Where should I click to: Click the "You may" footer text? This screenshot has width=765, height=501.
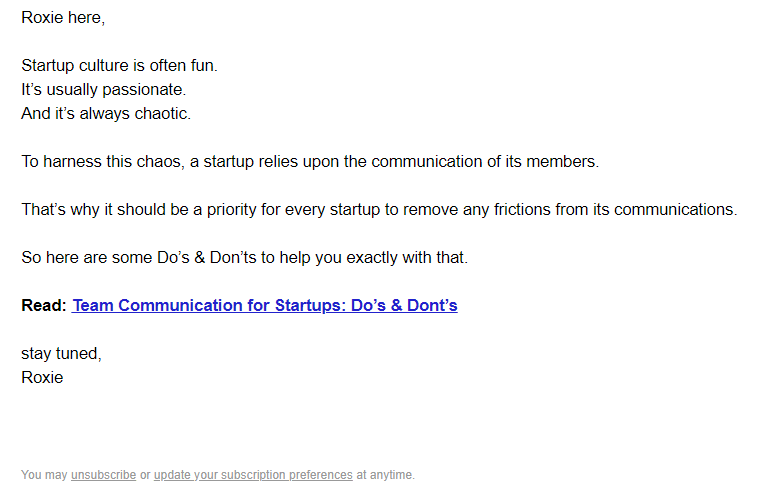point(44,475)
